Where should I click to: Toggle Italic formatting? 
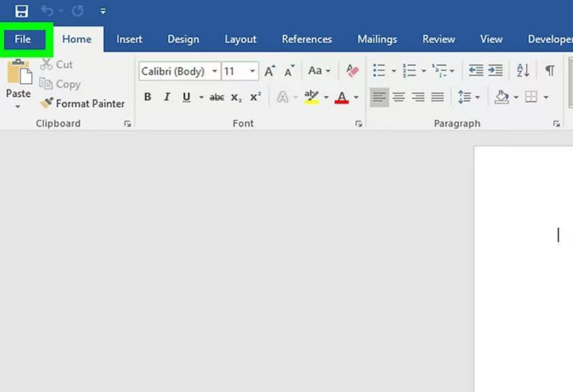coord(167,97)
